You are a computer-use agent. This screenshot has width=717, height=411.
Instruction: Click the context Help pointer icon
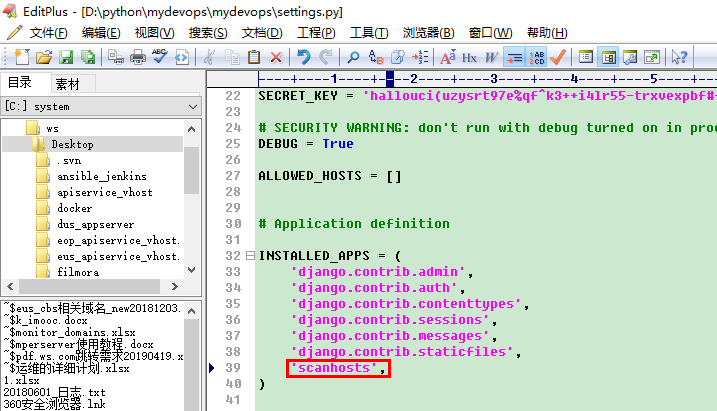pyautogui.click(x=680, y=57)
